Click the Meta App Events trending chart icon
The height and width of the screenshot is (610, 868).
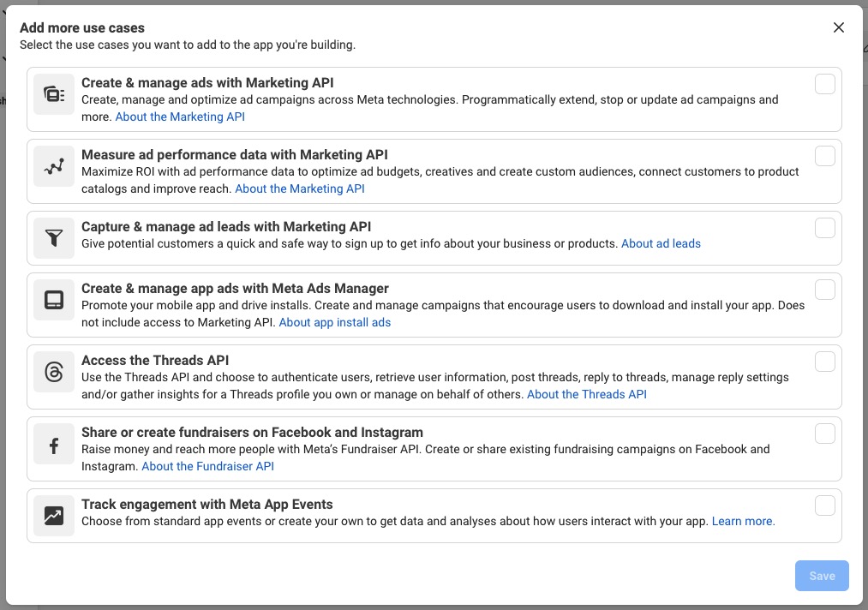[x=54, y=516]
